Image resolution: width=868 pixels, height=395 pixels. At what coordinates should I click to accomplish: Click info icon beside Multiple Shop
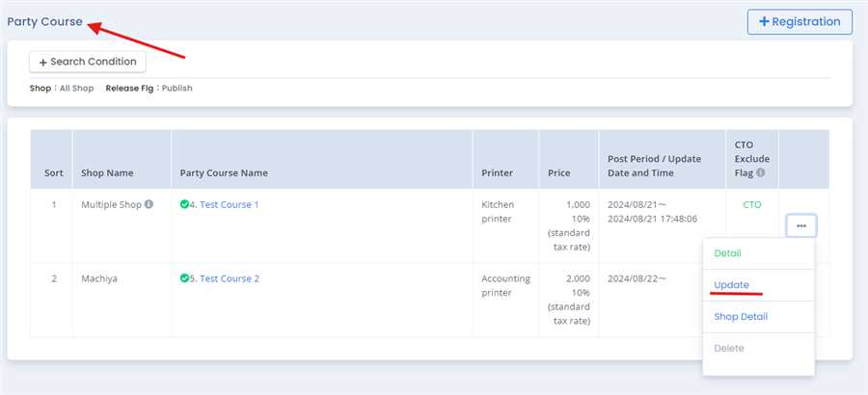click(x=149, y=204)
